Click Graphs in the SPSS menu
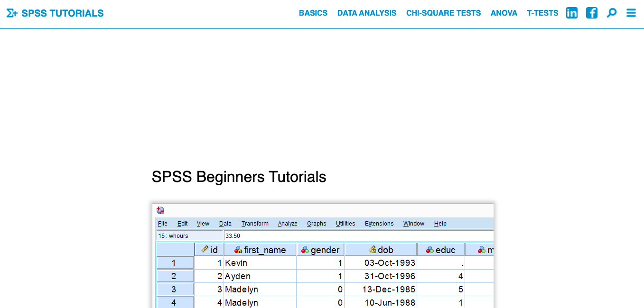Image resolution: width=644 pixels, height=308 pixels. pyautogui.click(x=317, y=224)
